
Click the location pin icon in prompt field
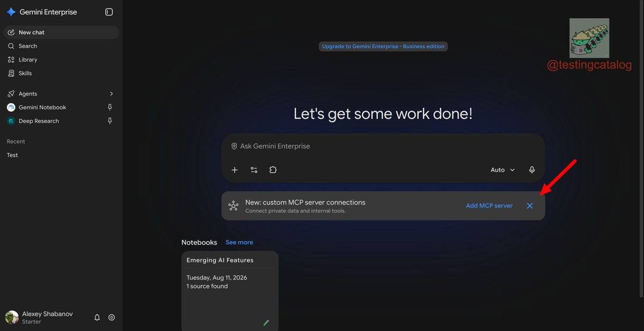pos(234,146)
